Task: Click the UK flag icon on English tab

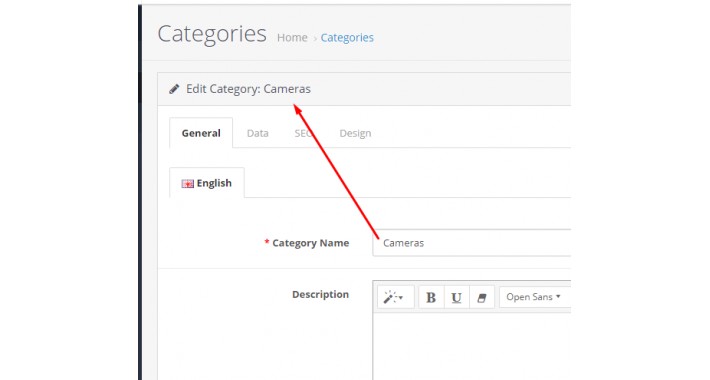Action: (x=187, y=183)
